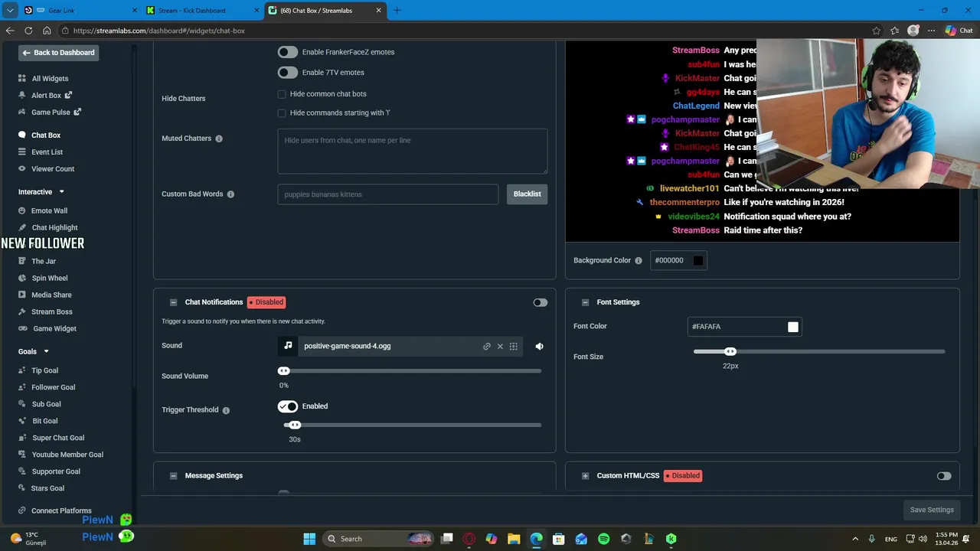
Task: Open the Game Pulse widget
Action: [x=50, y=112]
